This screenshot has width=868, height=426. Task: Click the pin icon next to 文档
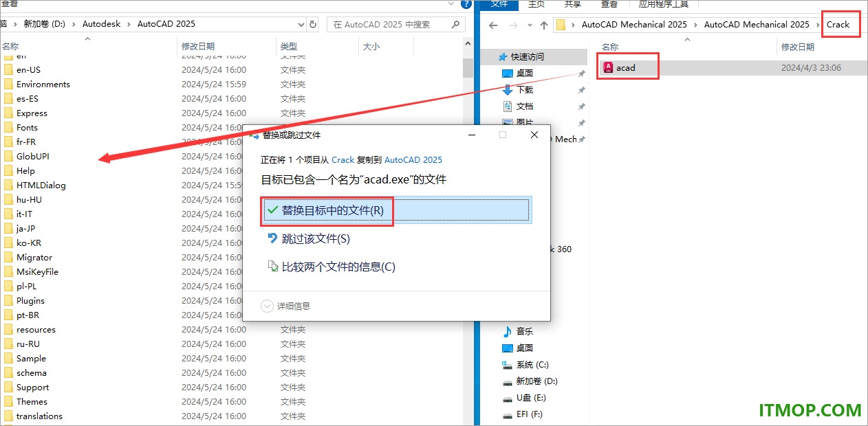581,106
